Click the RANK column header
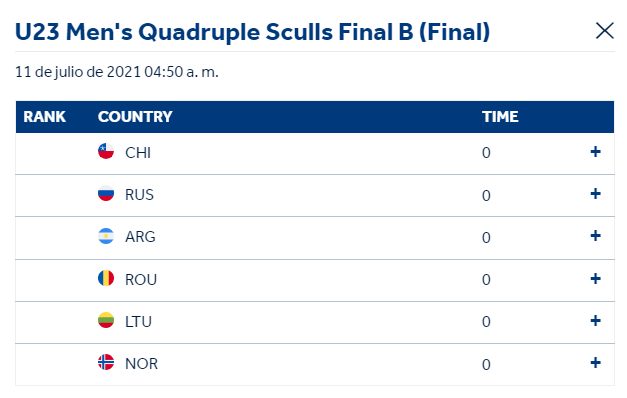Viewport: 627px width, 398px height. point(44,117)
